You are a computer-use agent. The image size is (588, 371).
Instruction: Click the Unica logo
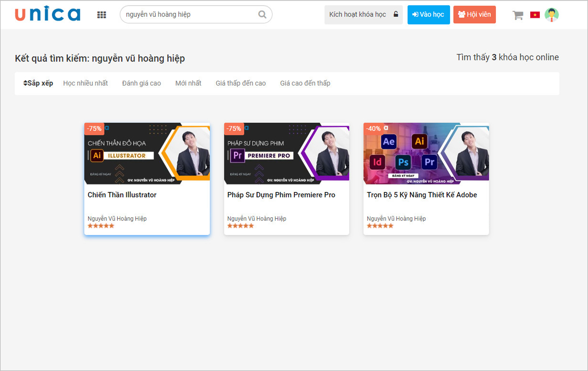[x=48, y=14]
